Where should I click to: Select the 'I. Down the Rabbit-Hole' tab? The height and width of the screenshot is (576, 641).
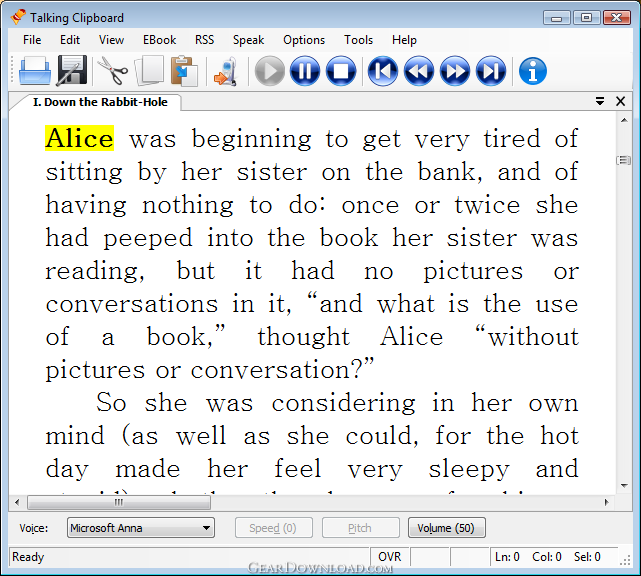(100, 102)
